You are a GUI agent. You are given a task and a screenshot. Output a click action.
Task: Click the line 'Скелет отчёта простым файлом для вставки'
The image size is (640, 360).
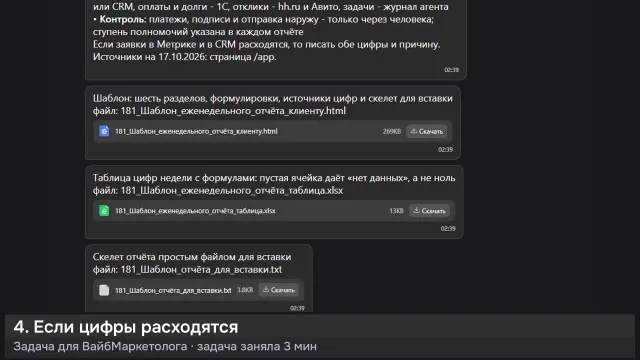pos(192,257)
